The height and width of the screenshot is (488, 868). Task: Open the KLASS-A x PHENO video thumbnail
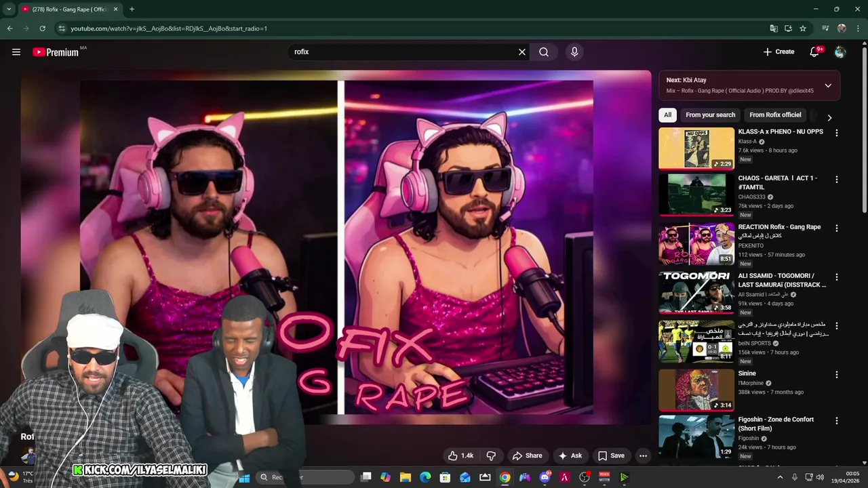pyautogui.click(x=696, y=148)
